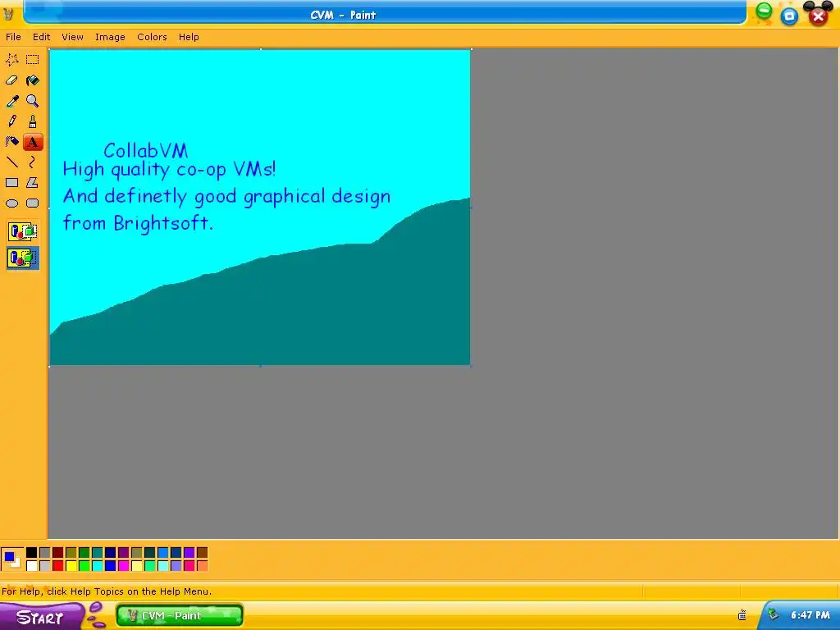Select the dark red (maroon) swatch

pos(58,552)
